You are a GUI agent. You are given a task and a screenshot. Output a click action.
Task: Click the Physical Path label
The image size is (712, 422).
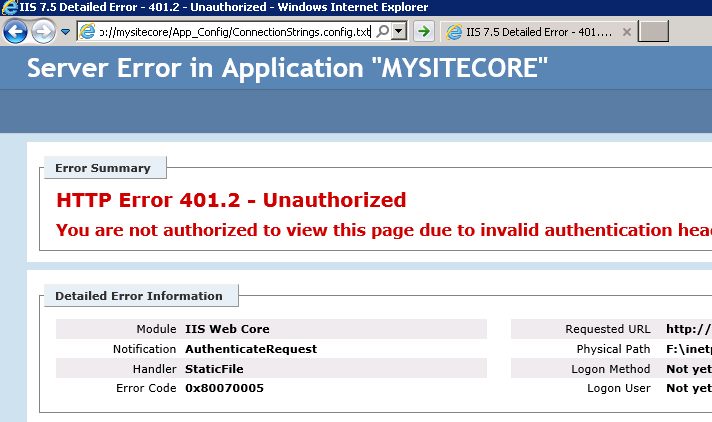(613, 349)
